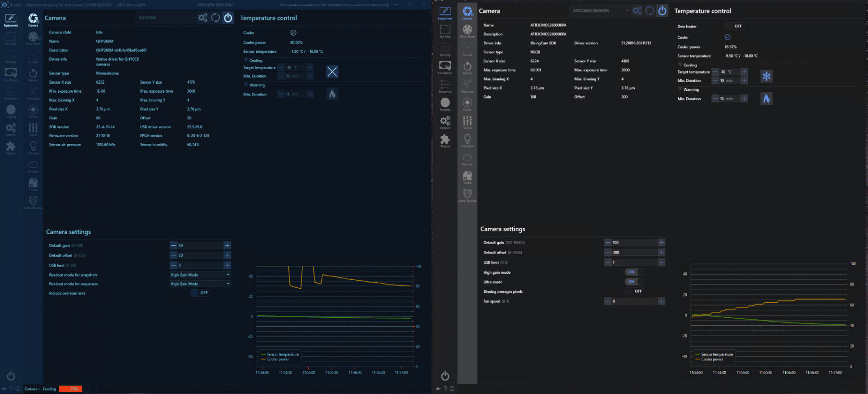Viewport: 868px width, 394px height.
Task: Open Readout mode for sequences dropdown
Action: (200, 284)
